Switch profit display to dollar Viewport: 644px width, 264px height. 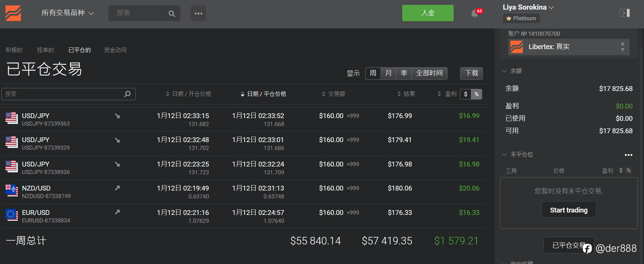point(466,94)
